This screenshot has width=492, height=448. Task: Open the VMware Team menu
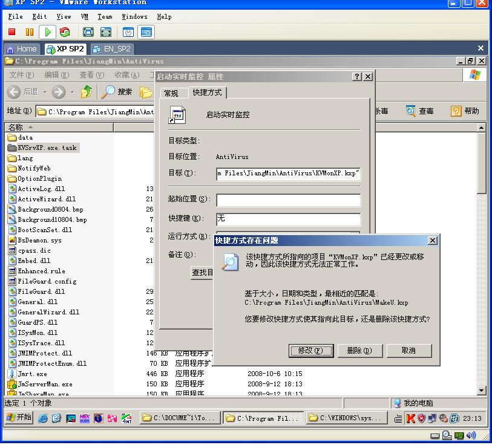click(105, 16)
